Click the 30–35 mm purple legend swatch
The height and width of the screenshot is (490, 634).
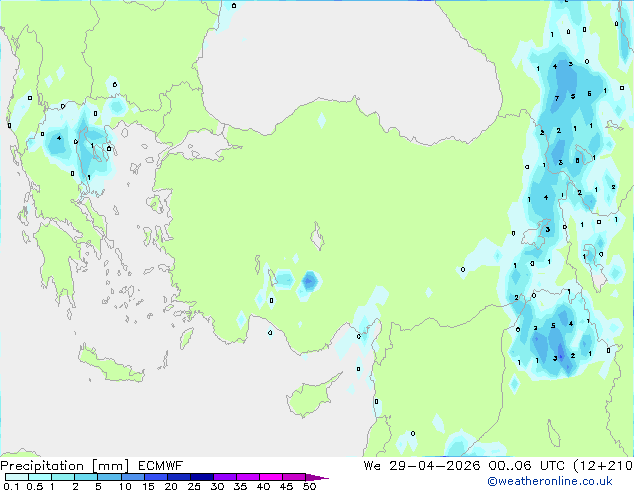(x=224, y=477)
